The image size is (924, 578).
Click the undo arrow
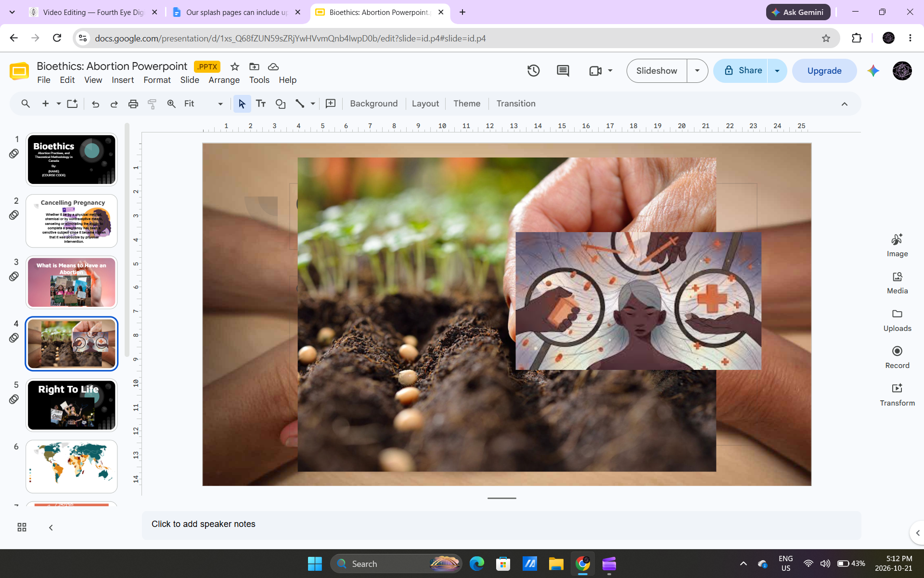coord(95,104)
